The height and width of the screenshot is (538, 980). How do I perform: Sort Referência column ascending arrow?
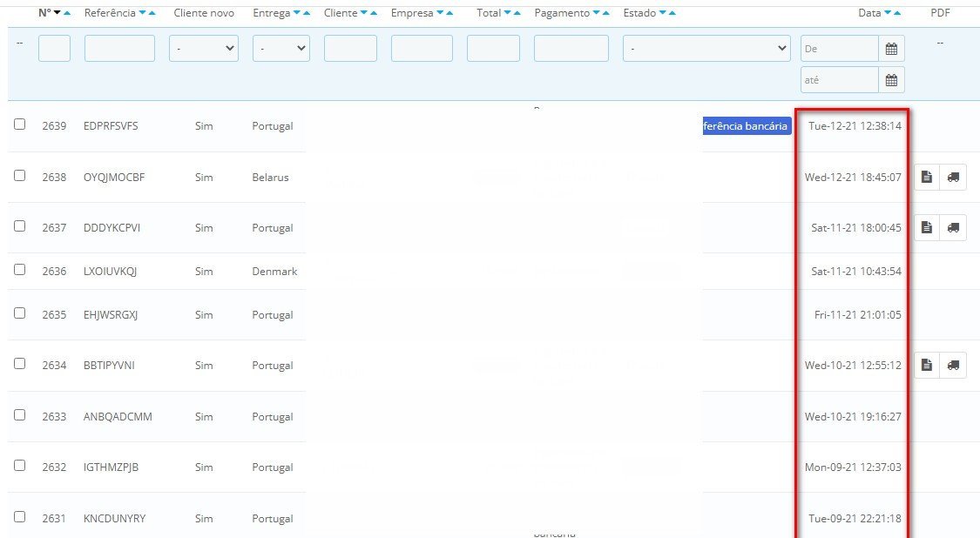152,13
